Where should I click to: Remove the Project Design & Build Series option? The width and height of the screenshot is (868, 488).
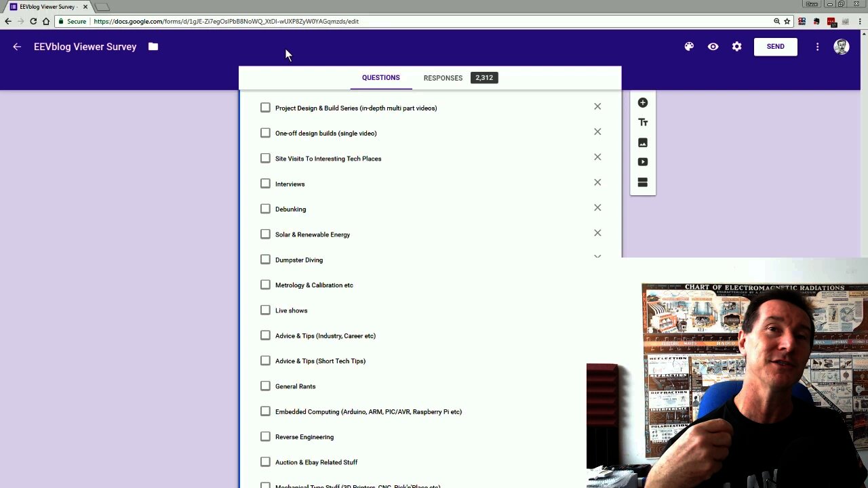[597, 106]
